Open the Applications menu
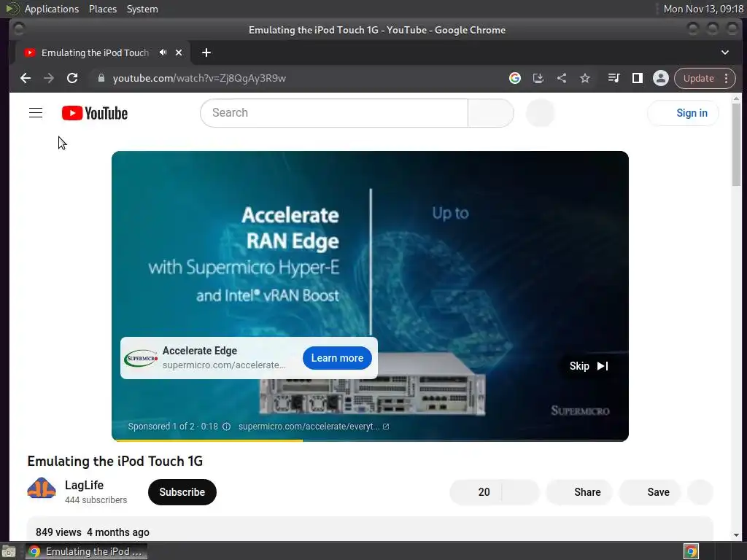 [52, 9]
